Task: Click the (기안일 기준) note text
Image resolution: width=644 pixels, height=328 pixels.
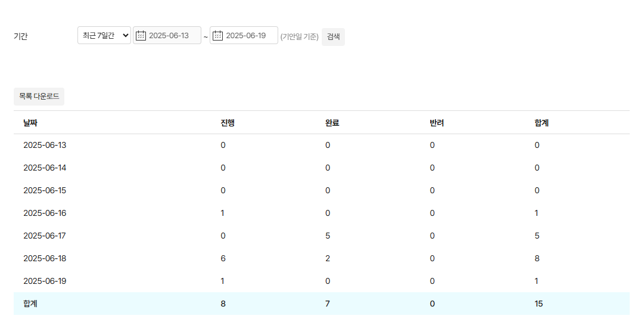Action: (x=300, y=37)
